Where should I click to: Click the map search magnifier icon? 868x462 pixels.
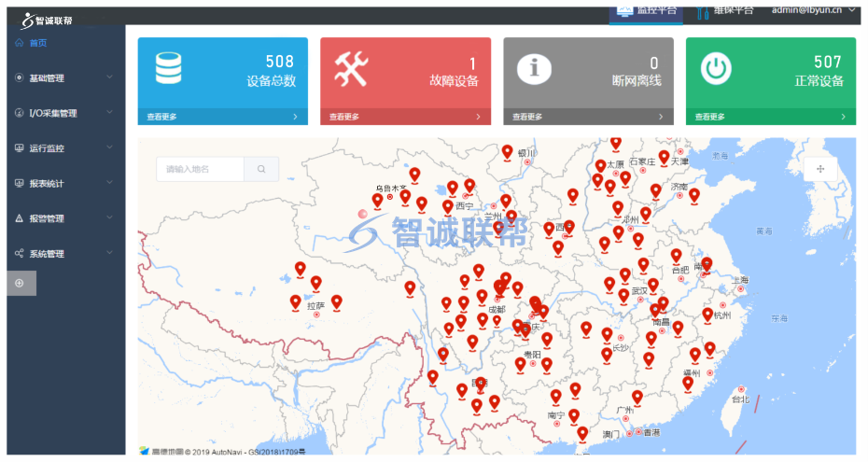261,169
